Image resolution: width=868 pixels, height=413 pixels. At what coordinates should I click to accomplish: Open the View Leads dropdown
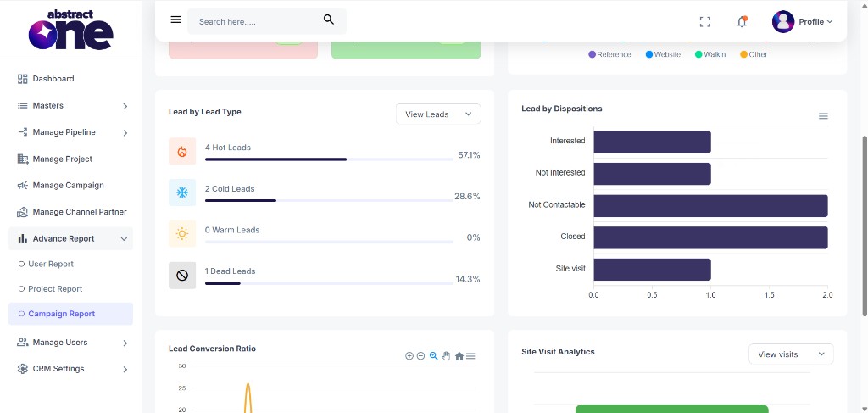tap(438, 114)
